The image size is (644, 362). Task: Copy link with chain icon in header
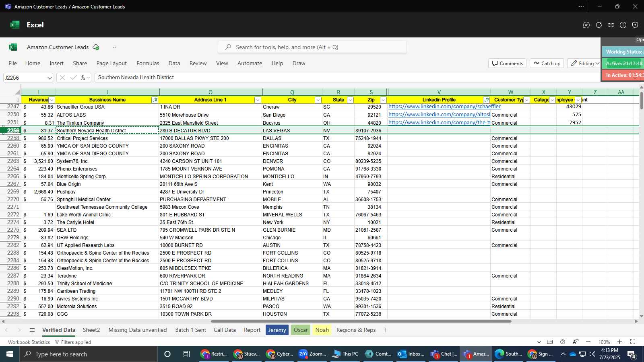tap(611, 25)
